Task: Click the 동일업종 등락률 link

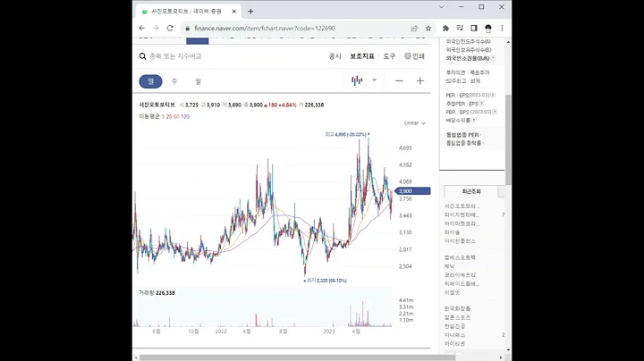Action: coord(464,143)
